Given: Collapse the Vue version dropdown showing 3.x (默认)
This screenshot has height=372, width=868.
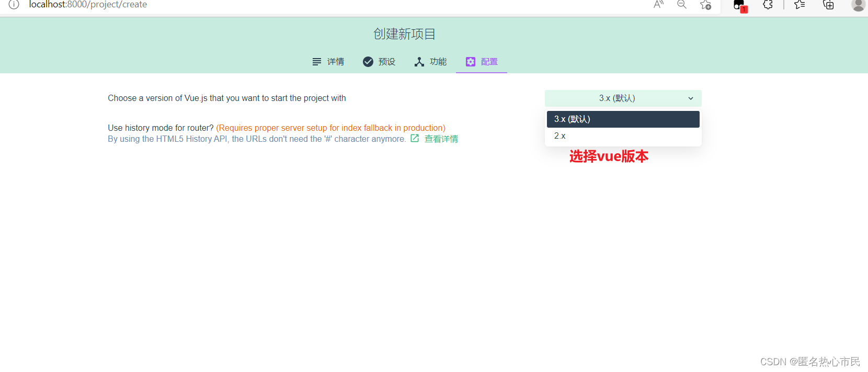Looking at the screenshot, I should coord(623,98).
